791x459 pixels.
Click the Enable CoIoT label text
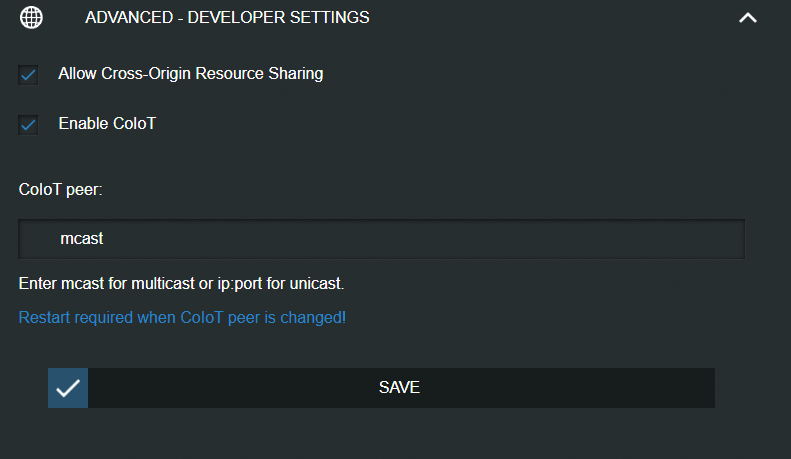coord(107,124)
